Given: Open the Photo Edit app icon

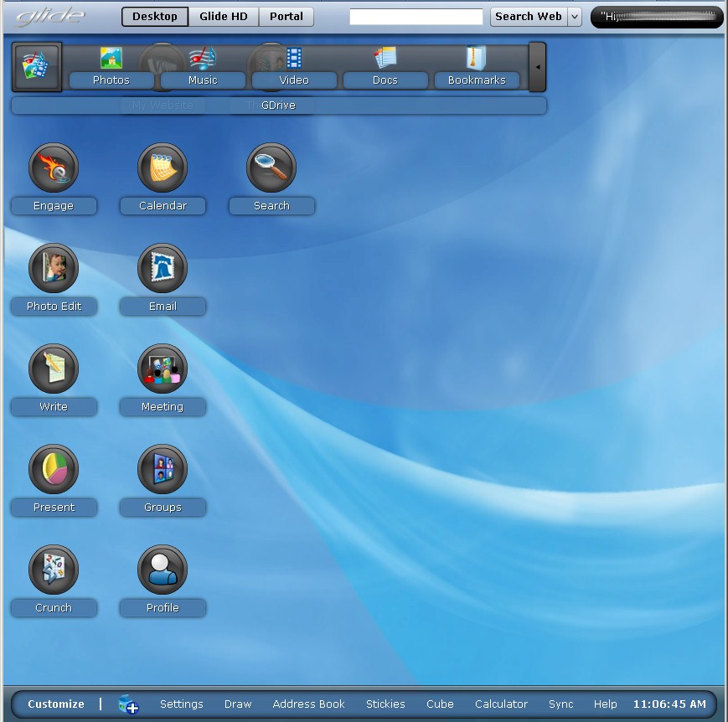Looking at the screenshot, I should point(54,268).
